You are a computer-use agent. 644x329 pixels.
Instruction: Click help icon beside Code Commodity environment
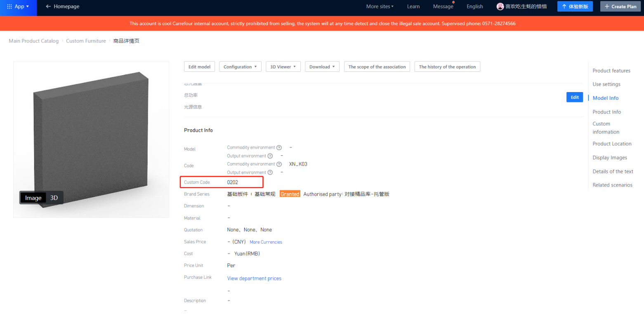[279, 164]
